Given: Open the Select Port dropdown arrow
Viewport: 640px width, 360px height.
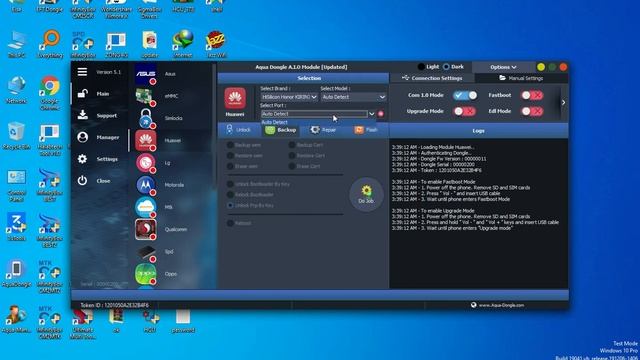Looking at the screenshot, I should click(x=372, y=114).
